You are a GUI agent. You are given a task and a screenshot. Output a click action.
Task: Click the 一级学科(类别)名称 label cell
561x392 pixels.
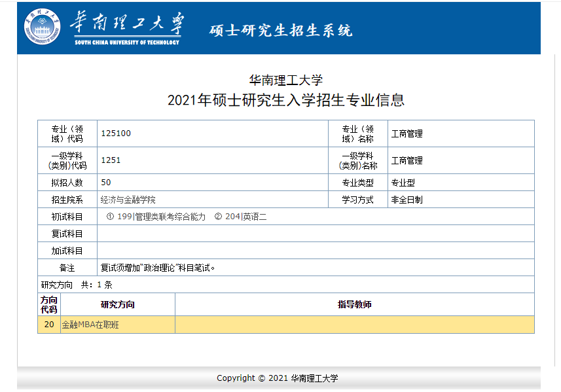pos(358,160)
